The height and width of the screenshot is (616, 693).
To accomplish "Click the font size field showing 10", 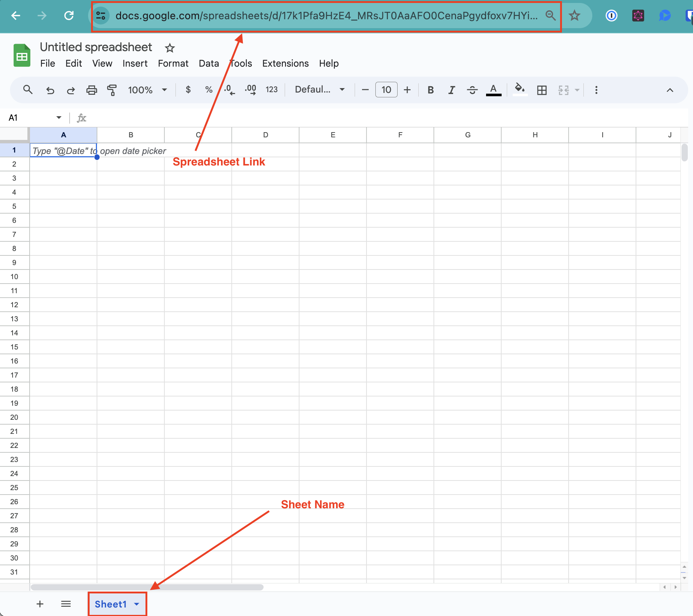I will (386, 90).
